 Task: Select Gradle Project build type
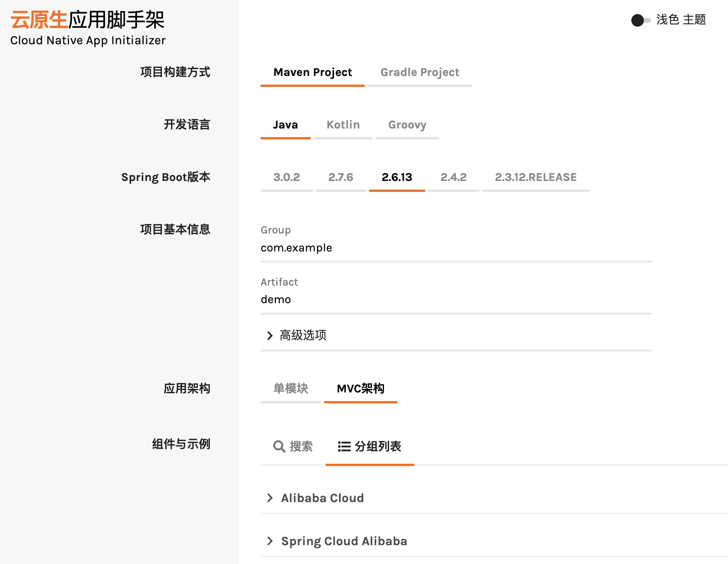[420, 72]
